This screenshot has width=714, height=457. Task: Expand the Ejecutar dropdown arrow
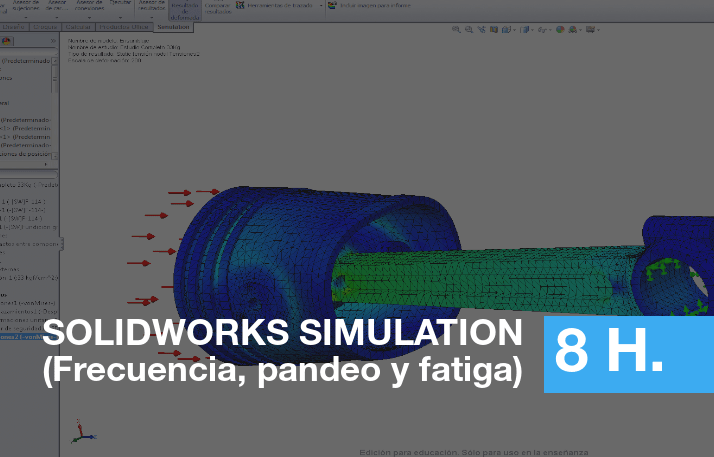coord(120,18)
